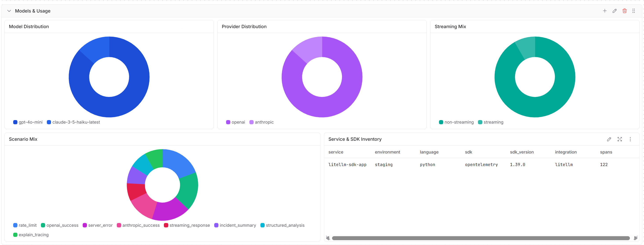Sort by the integration column header
644x245 pixels.
tap(566, 152)
